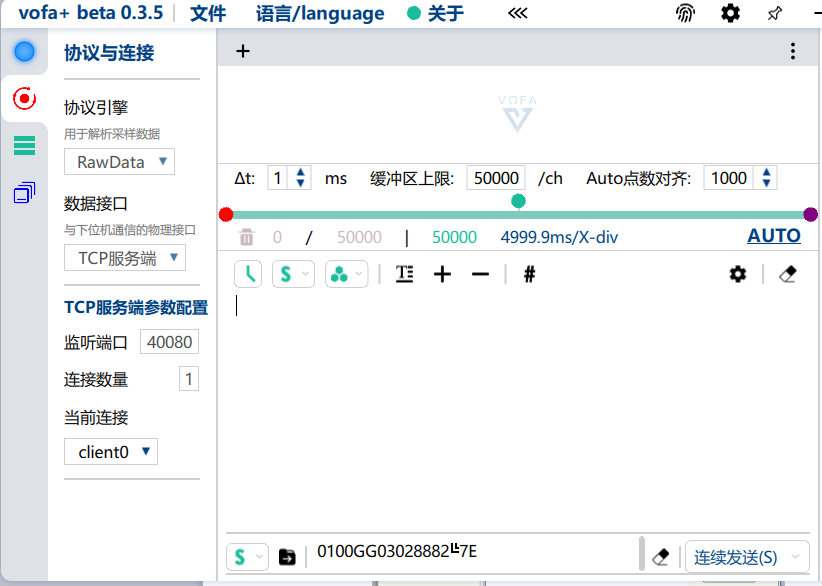This screenshot has width=822, height=586.
Task: Toggle the blue connect circle button
Action: pos(24,51)
